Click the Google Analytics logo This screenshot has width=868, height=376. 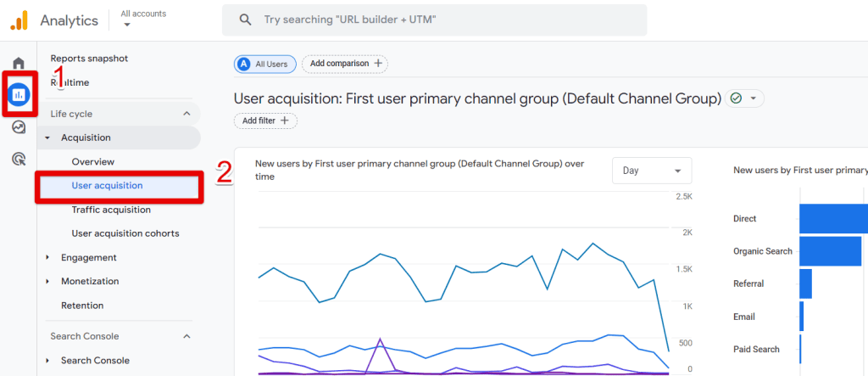click(x=19, y=20)
